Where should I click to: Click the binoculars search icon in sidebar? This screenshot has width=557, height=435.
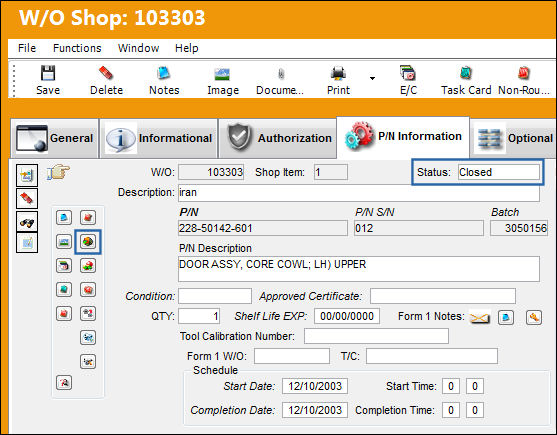(x=27, y=223)
